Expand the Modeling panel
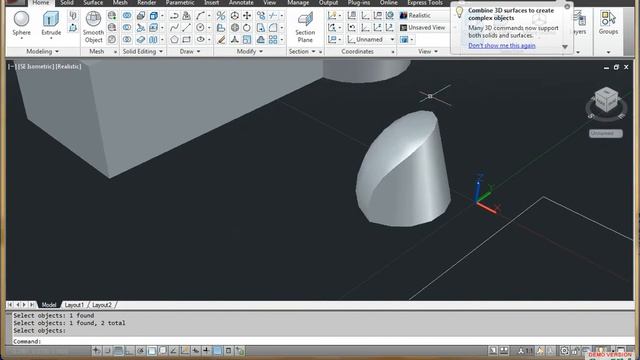The image size is (640, 360). point(42,51)
